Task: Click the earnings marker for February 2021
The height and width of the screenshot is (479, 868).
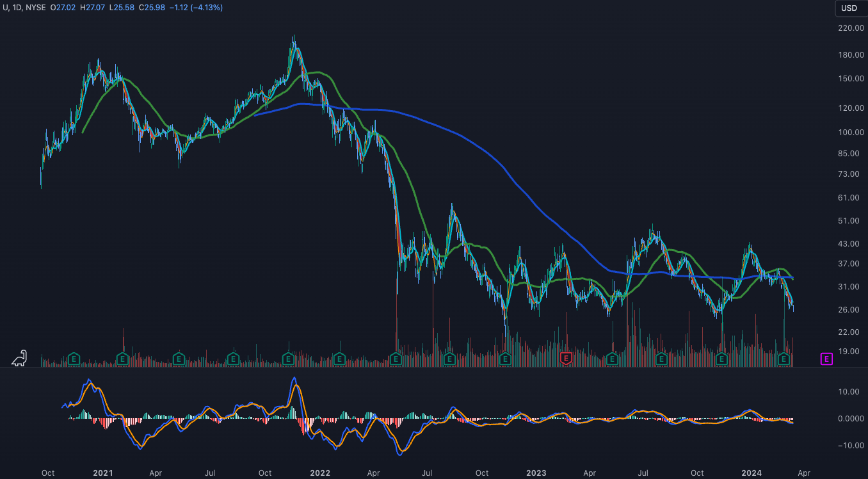Action: (x=123, y=359)
